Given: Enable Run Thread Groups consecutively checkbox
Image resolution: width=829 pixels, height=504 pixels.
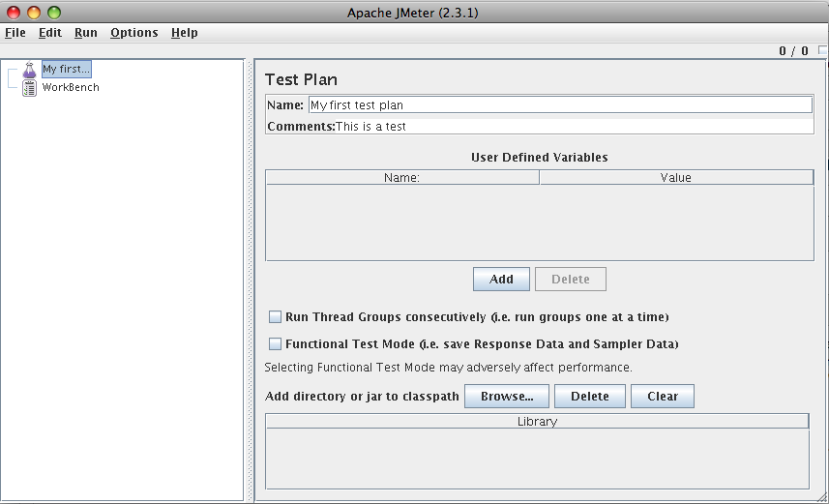Looking at the screenshot, I should (x=275, y=316).
